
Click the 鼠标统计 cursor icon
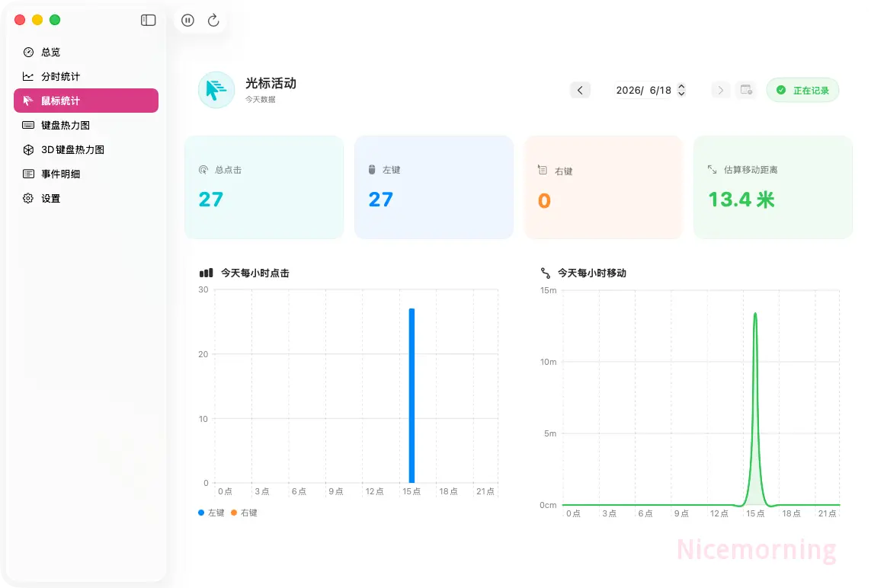pos(27,101)
